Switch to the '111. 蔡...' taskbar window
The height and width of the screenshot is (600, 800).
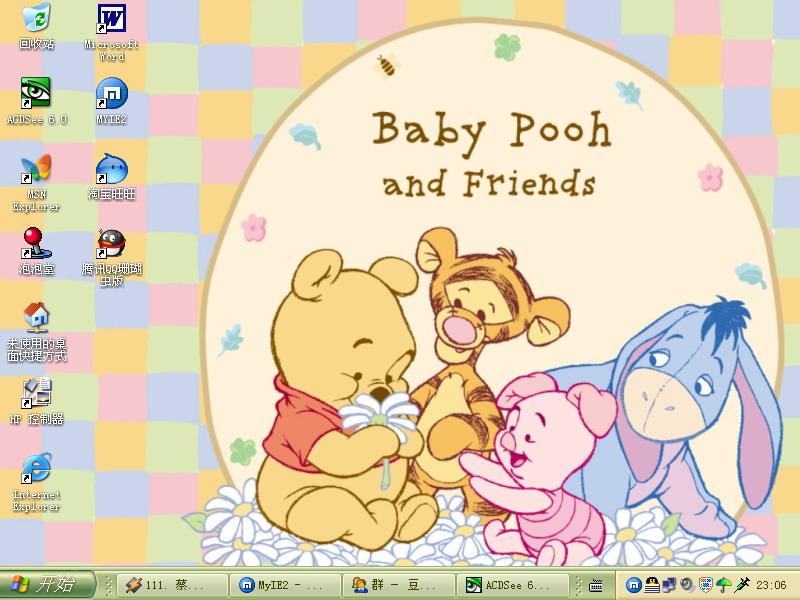172,585
